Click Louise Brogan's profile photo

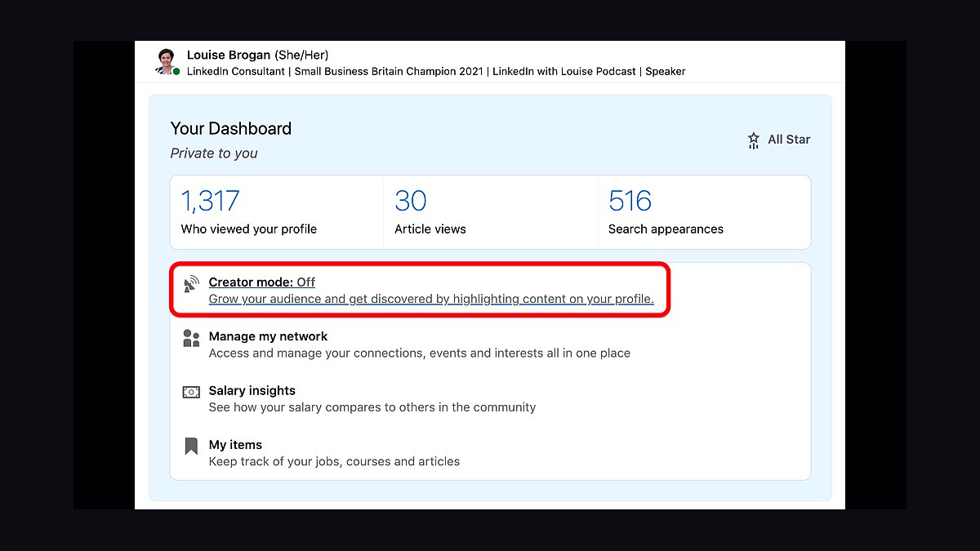pos(167,62)
